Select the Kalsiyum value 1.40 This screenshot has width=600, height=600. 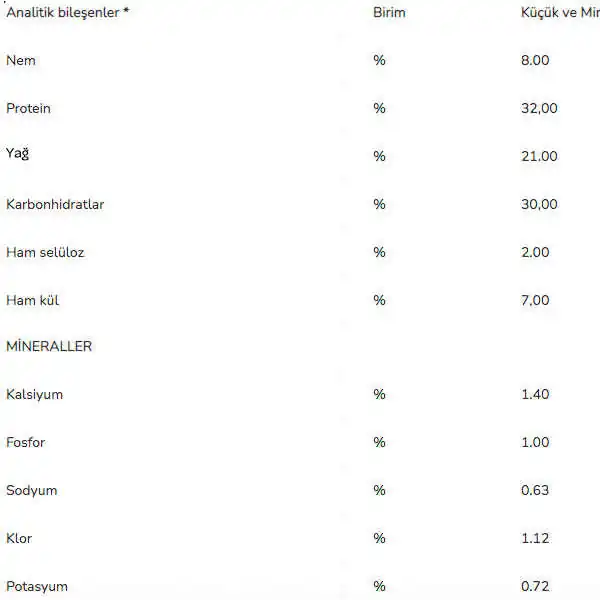tap(535, 394)
